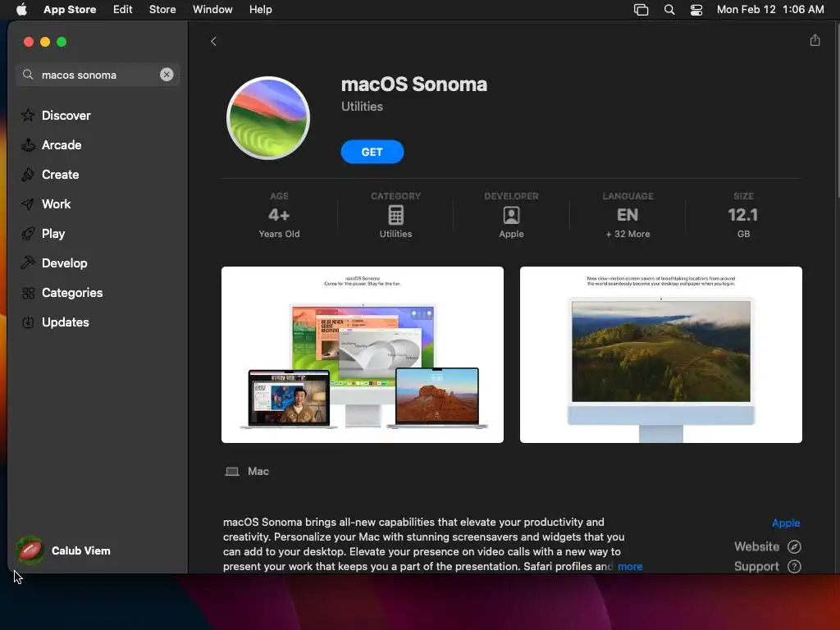Open the Help menu
Viewport: 840px width, 630px height.
(x=260, y=9)
